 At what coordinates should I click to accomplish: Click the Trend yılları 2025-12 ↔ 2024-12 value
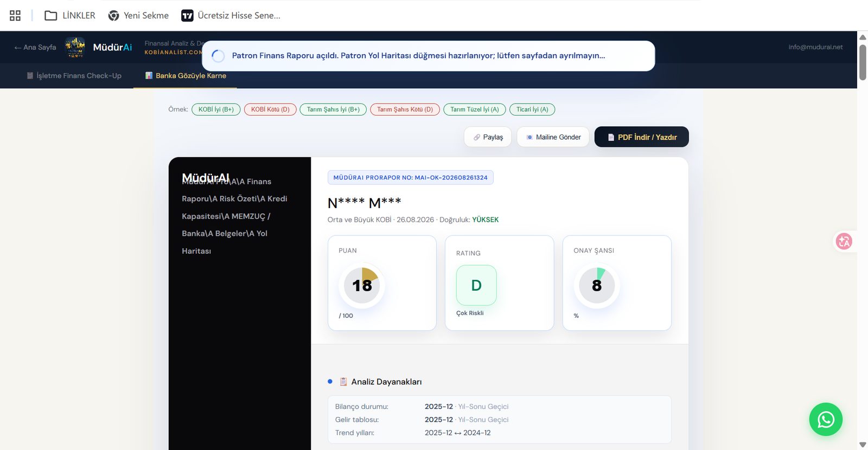[458, 433]
